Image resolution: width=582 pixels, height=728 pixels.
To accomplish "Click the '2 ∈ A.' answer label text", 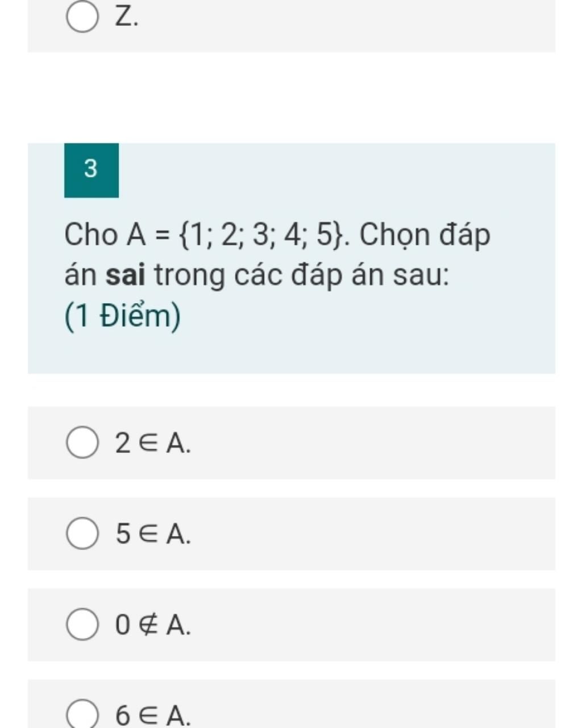I will 153,443.
